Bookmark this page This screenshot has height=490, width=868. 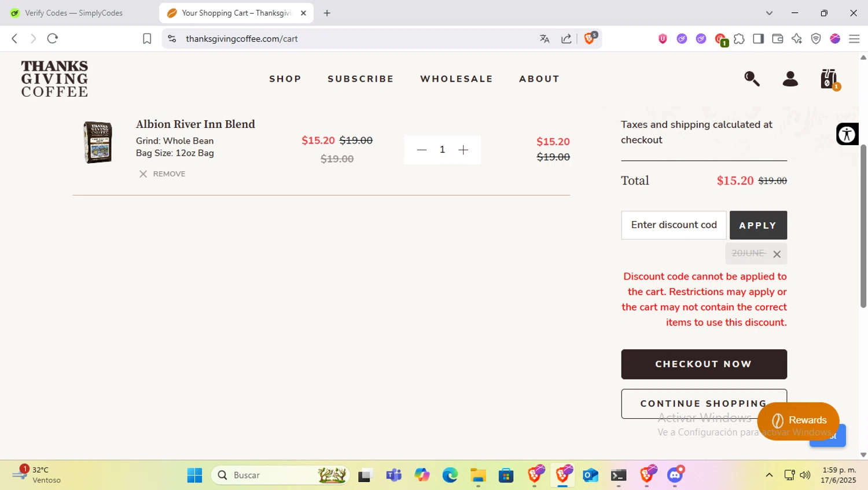click(147, 38)
